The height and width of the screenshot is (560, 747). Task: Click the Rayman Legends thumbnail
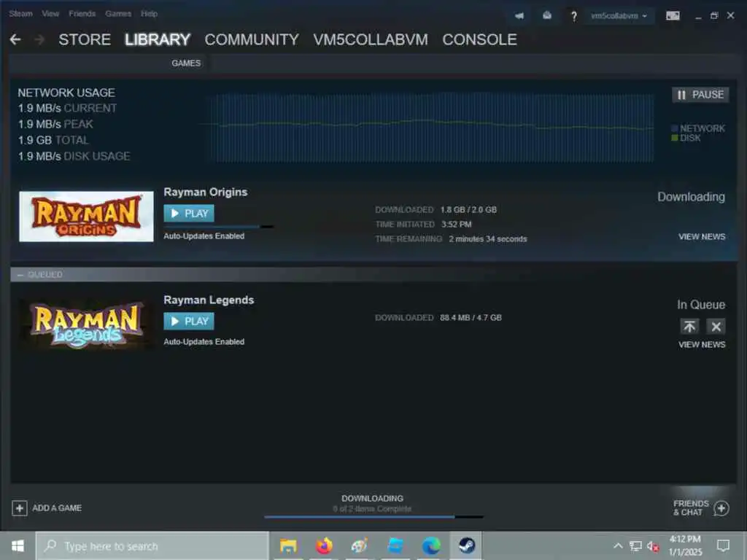86,324
